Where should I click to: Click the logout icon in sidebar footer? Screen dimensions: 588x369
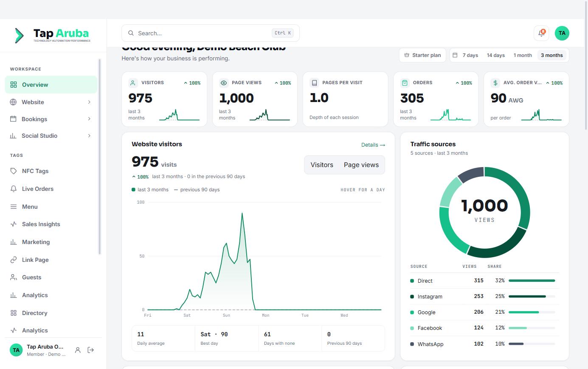[x=90, y=350]
